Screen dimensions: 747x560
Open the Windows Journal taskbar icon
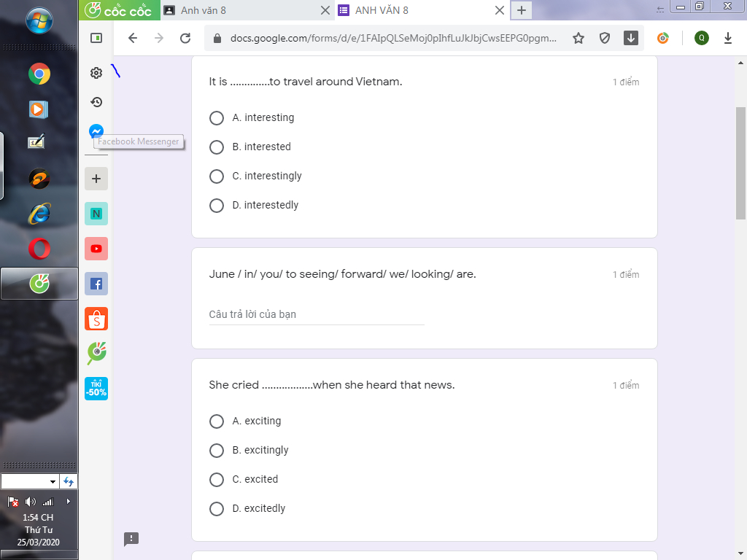click(37, 141)
